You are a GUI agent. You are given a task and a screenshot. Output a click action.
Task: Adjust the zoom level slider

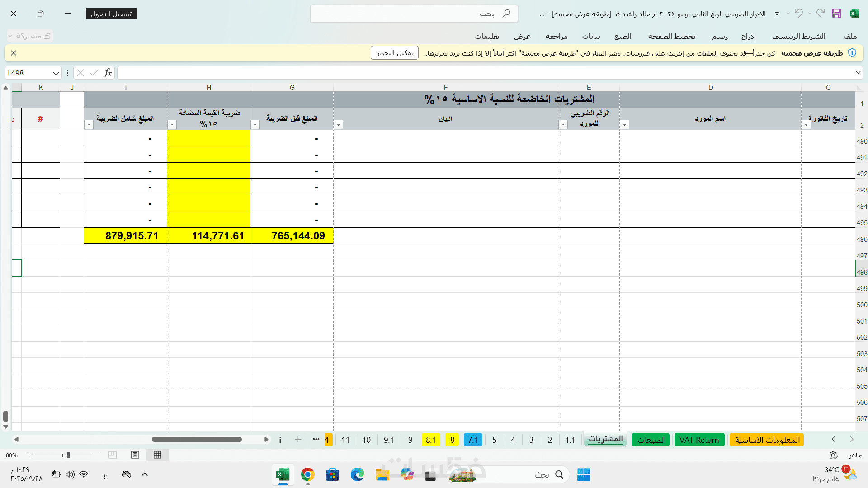[68, 455]
